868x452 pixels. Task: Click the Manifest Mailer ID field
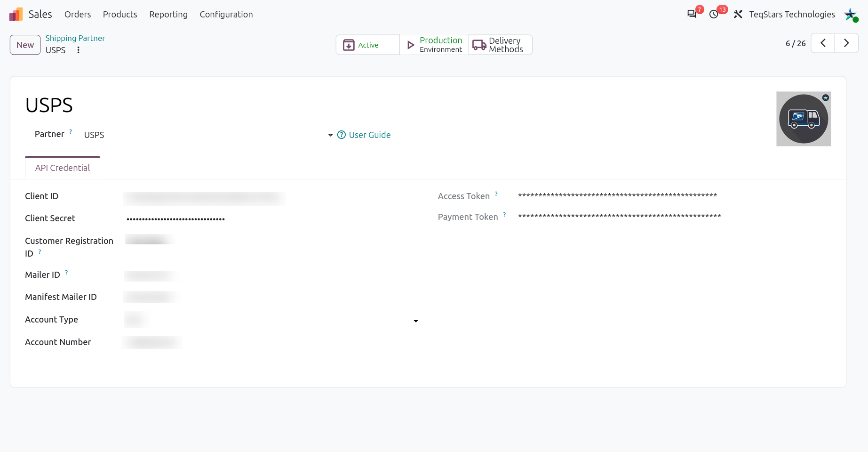tap(151, 297)
